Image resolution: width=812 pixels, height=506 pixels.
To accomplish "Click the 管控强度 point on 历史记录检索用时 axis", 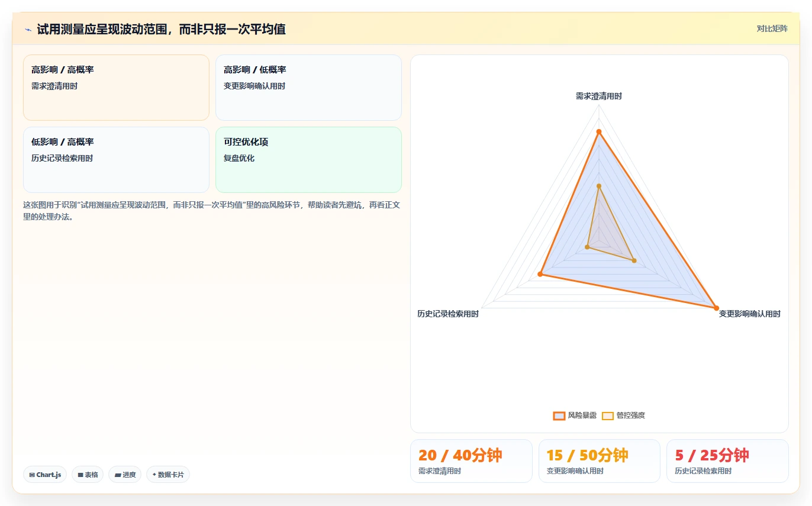I will [x=587, y=247].
